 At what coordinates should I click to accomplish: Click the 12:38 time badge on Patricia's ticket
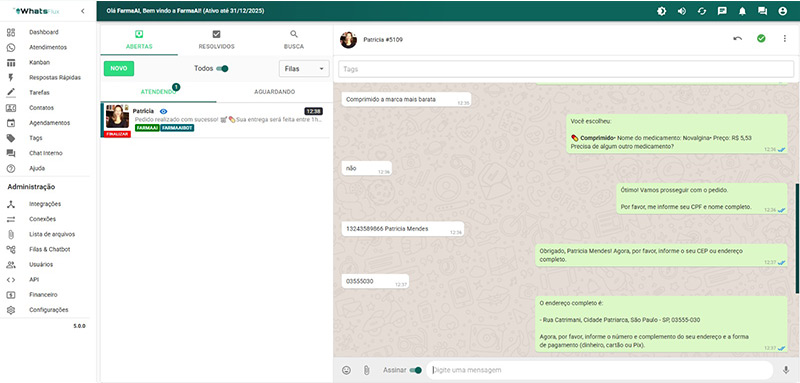tap(313, 111)
